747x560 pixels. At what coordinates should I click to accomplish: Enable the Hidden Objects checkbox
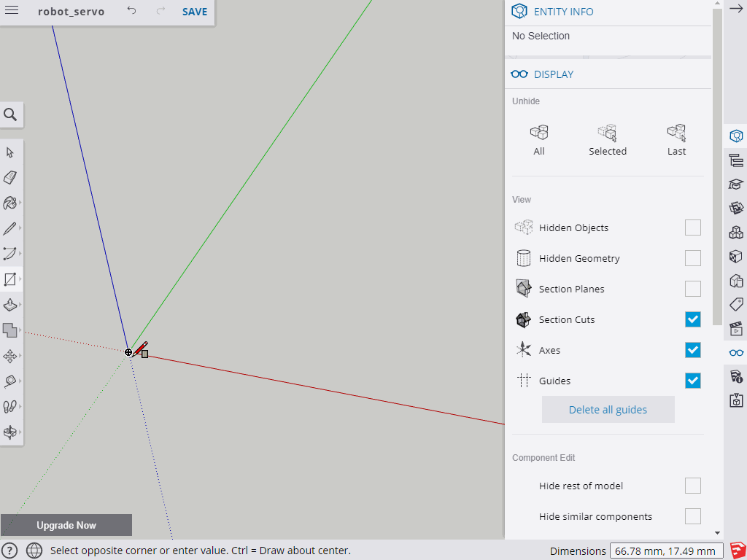point(693,227)
